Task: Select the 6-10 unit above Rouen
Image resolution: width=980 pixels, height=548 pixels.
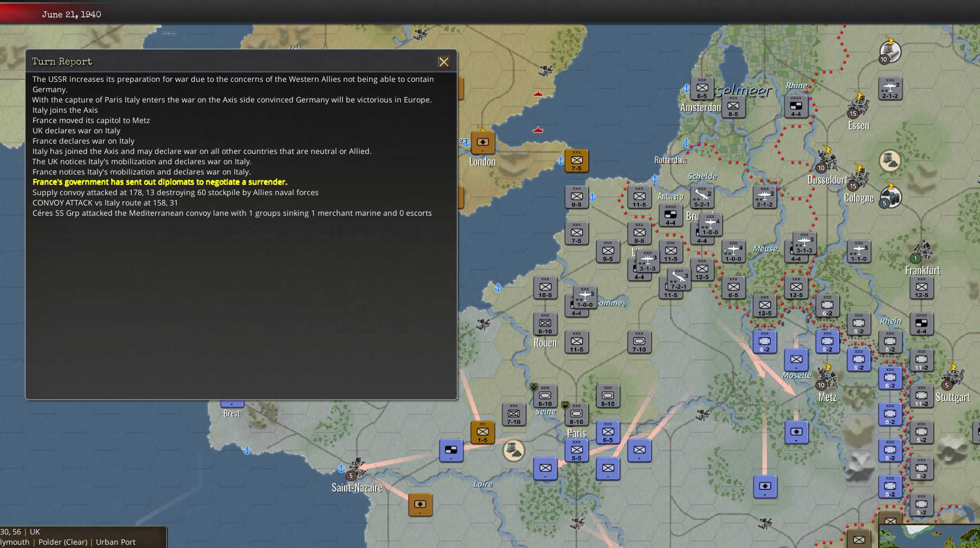Action: click(545, 324)
